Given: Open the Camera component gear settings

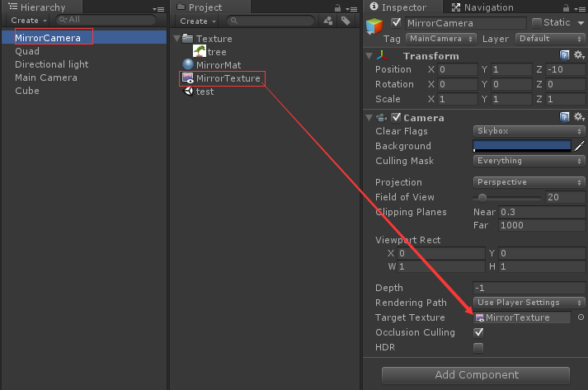Looking at the screenshot, I should coord(578,117).
